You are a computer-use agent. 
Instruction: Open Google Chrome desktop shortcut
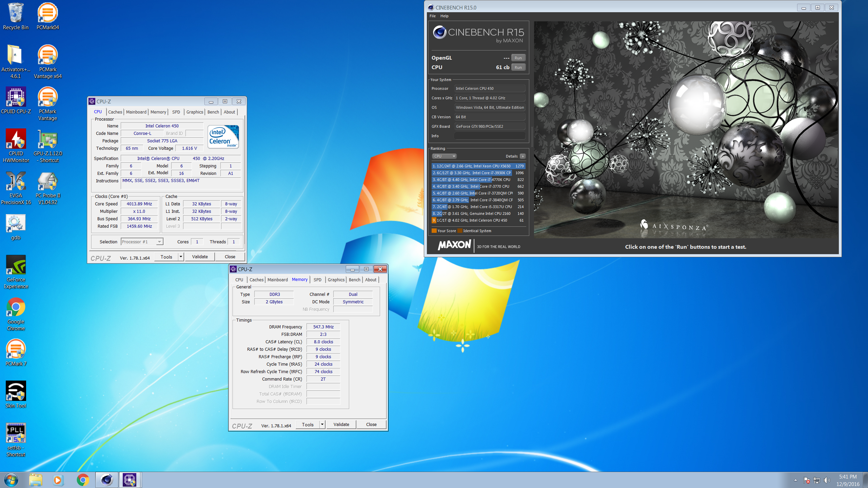point(16,314)
